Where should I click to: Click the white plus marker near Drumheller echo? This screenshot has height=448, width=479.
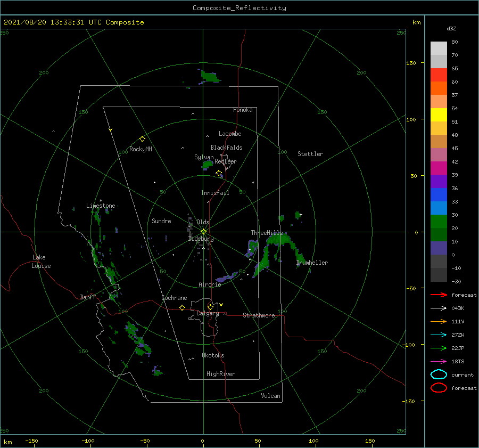point(301,214)
